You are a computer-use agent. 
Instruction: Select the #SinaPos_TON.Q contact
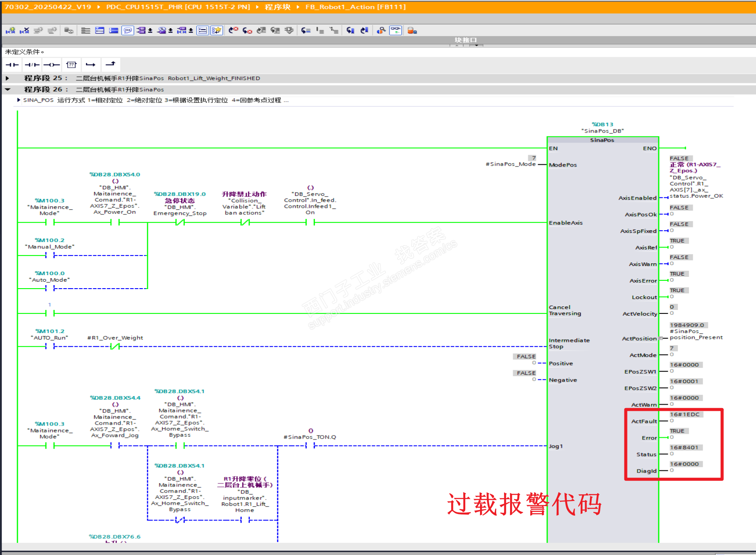310,446
